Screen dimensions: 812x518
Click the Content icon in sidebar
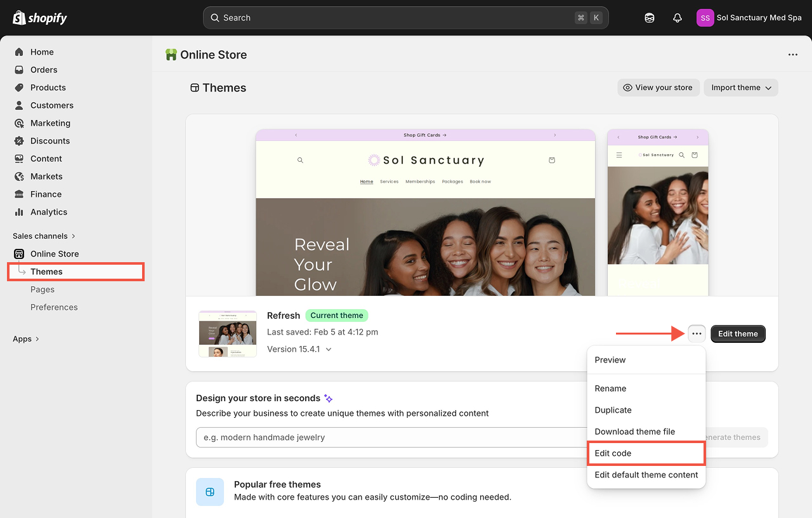coord(19,159)
